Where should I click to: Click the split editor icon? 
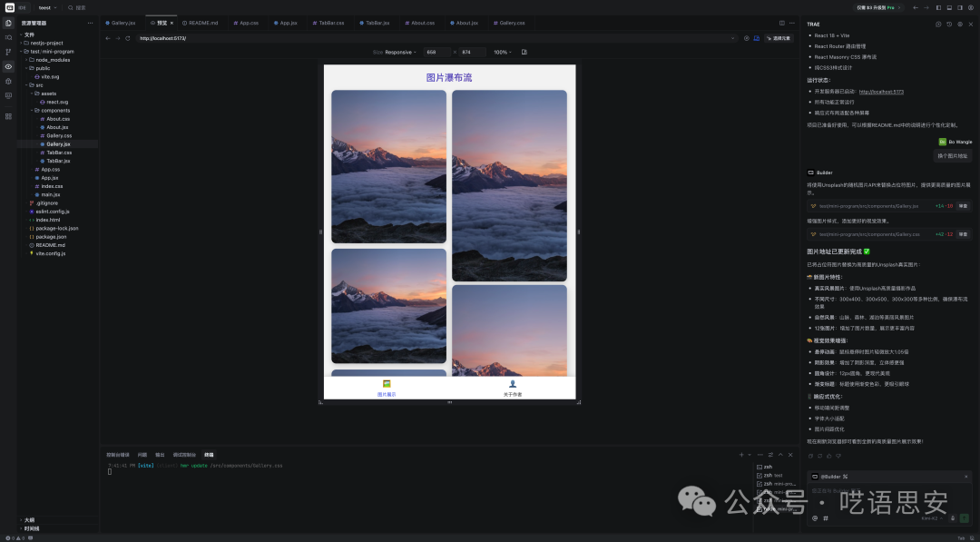(781, 23)
